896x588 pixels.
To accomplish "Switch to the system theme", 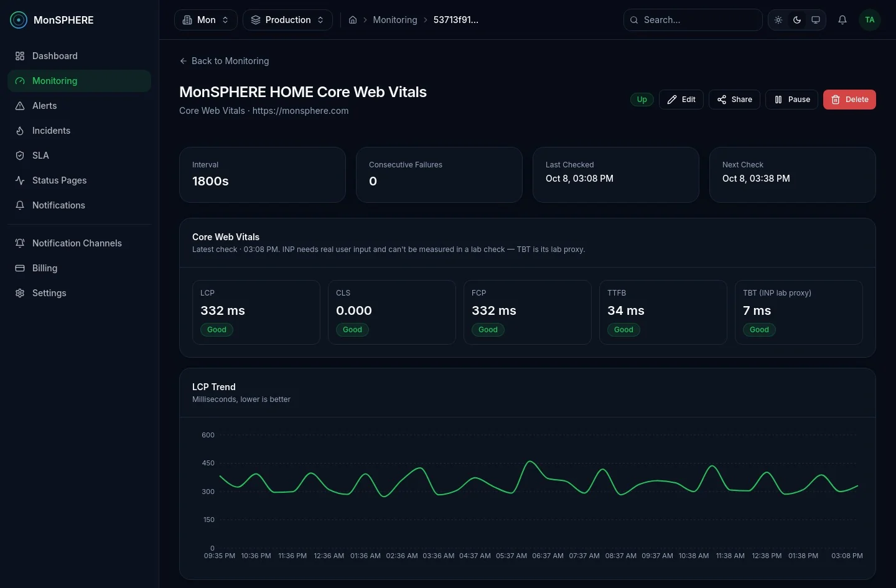I will click(816, 20).
